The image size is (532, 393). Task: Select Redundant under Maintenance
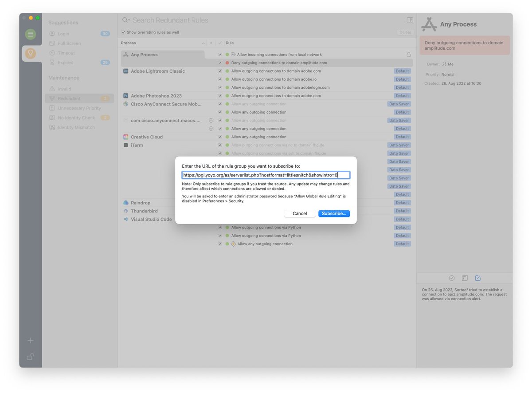click(x=79, y=98)
